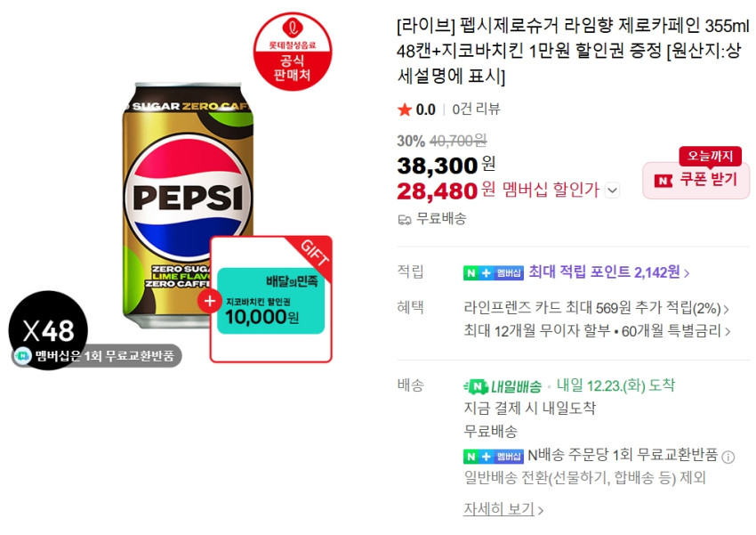
Task: Click the X48 quantity badge on image
Action: pyautogui.click(x=48, y=331)
